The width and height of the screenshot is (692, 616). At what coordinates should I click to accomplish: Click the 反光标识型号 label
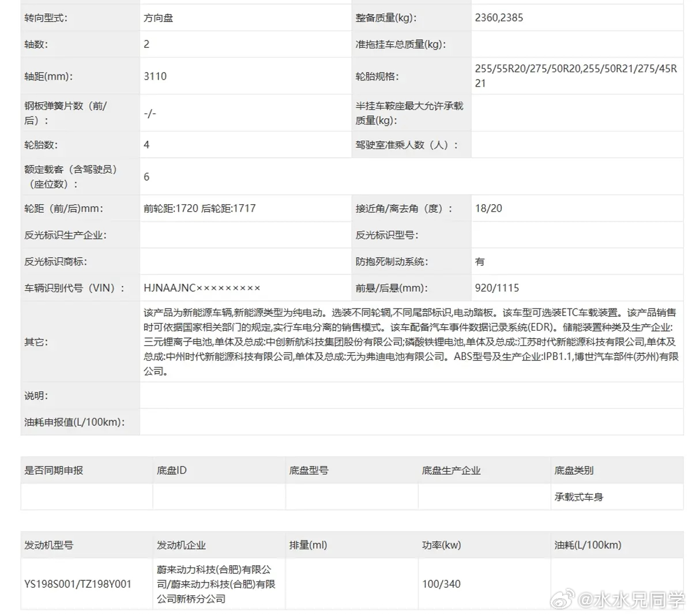(x=387, y=235)
